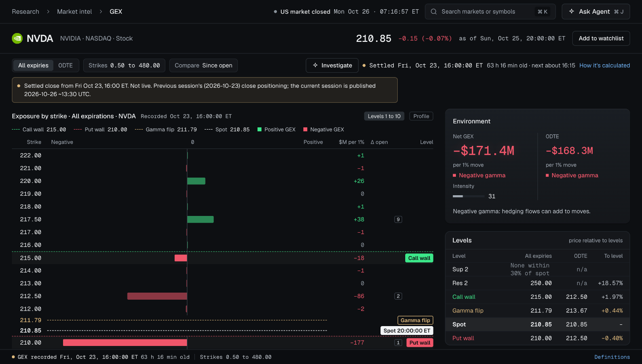Click the Spot 20:00:00 ET marker badge
This screenshot has width=642, height=364.
pos(407,331)
